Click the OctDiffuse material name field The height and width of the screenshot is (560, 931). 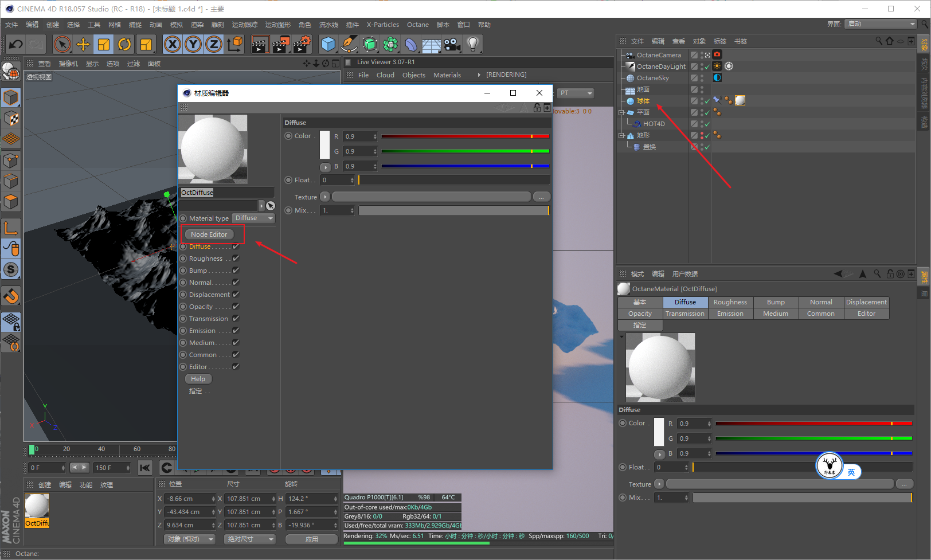(x=227, y=193)
